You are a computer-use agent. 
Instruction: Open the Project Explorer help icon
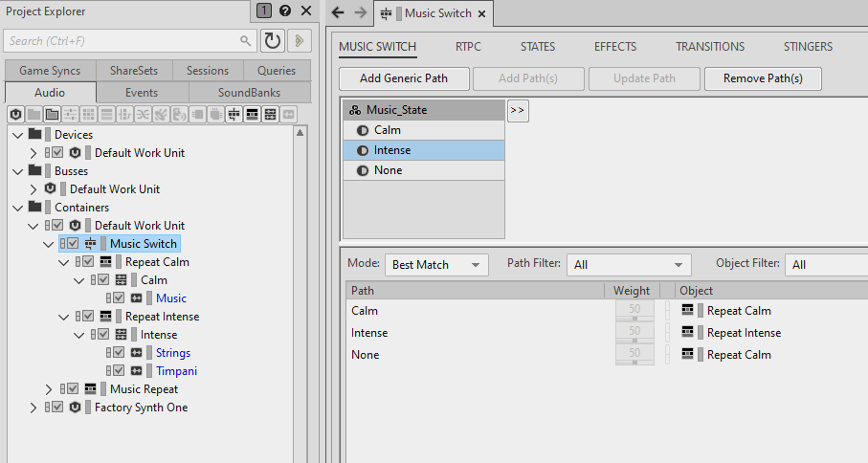pos(284,11)
